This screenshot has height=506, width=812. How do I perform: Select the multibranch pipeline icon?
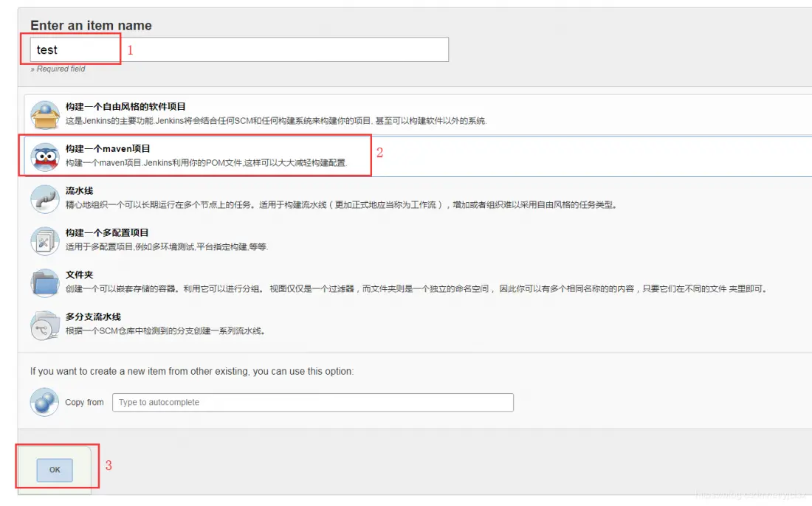point(45,325)
